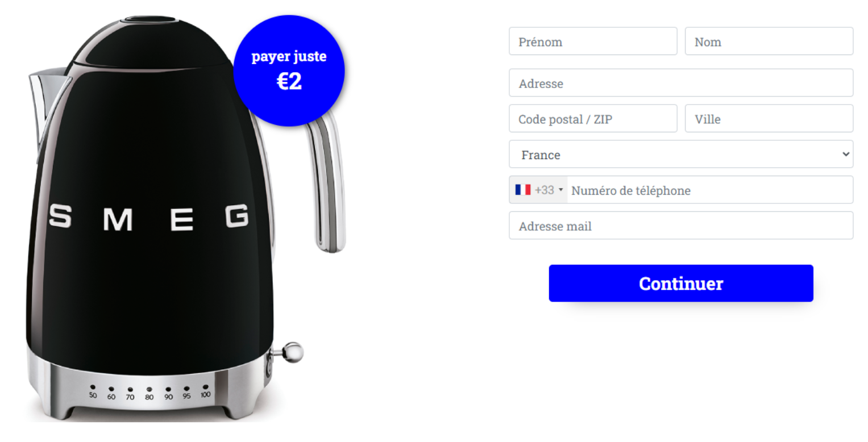Screen dimensions: 868x442
Task: Expand the France select chevron arrow
Action: pos(846,155)
